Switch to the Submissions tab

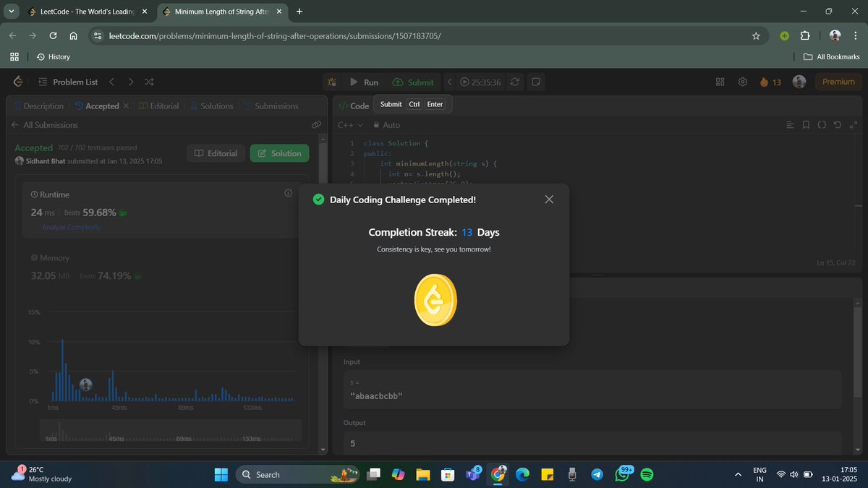click(x=271, y=106)
